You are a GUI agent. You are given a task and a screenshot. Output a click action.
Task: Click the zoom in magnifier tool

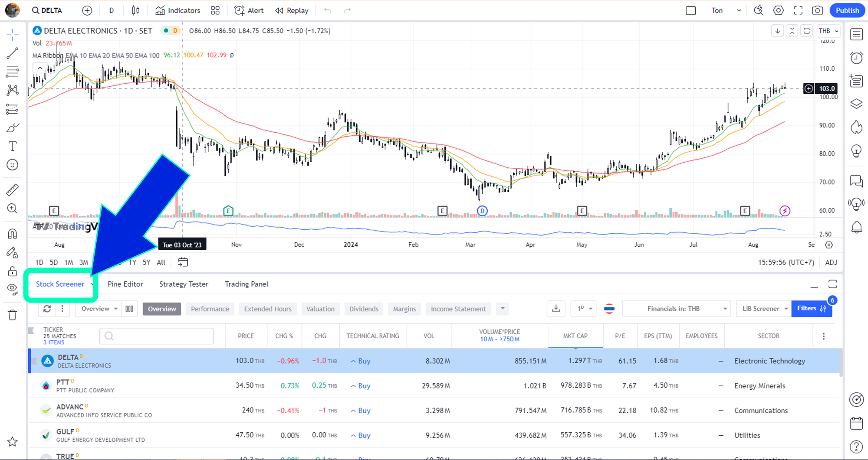[13, 209]
